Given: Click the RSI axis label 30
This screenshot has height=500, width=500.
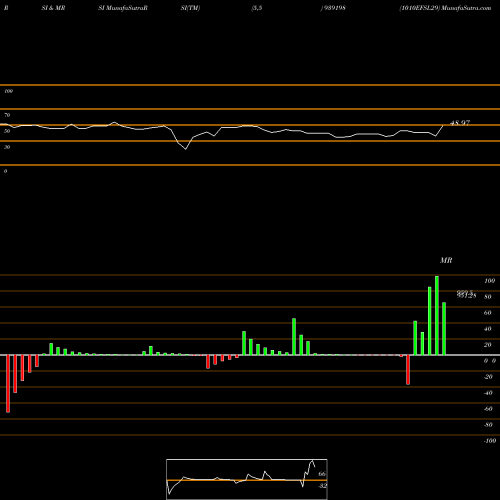Looking at the screenshot, I should tap(7, 147).
